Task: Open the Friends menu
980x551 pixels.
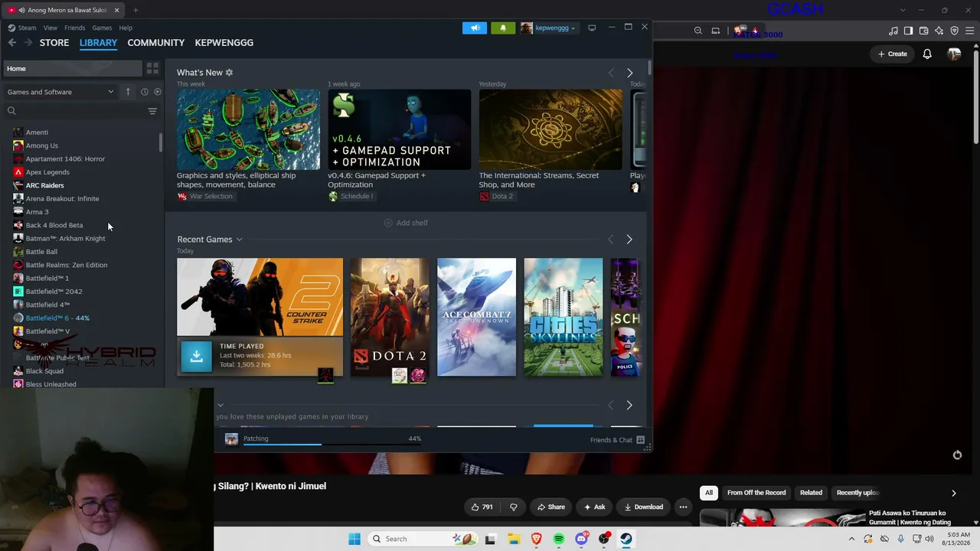Action: [74, 28]
